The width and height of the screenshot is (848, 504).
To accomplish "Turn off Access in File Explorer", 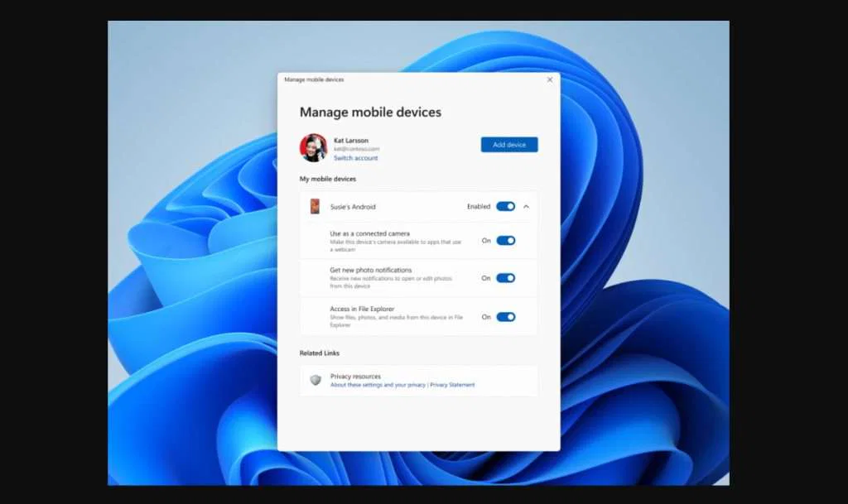I will pyautogui.click(x=506, y=315).
